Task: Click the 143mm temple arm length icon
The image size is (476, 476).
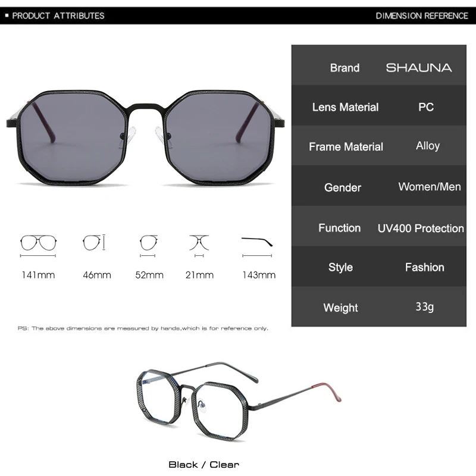Action: [257, 247]
